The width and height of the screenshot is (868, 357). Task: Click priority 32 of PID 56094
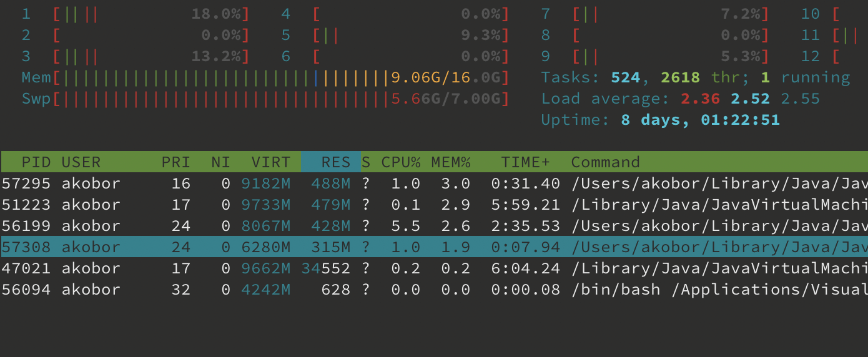tap(181, 290)
